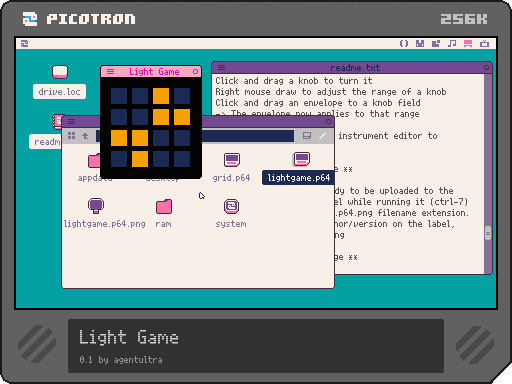Go up one directory in file browser
Screen dimensions: 512x384
tap(85, 136)
